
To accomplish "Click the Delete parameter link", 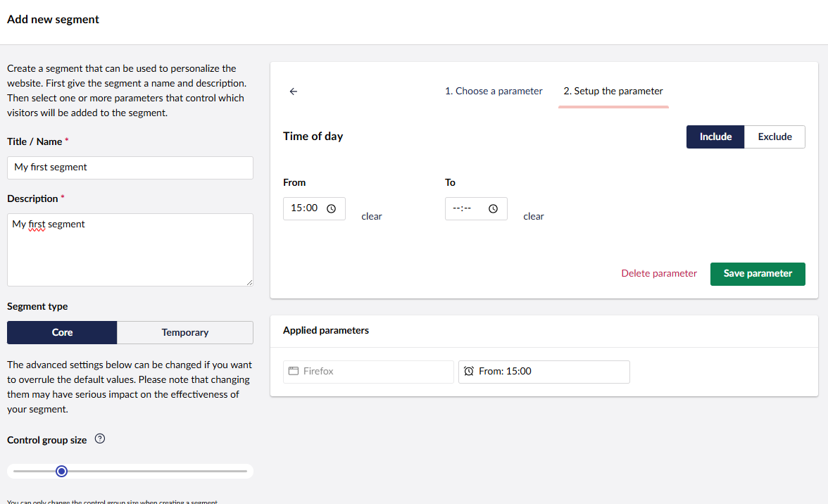I will (659, 273).
